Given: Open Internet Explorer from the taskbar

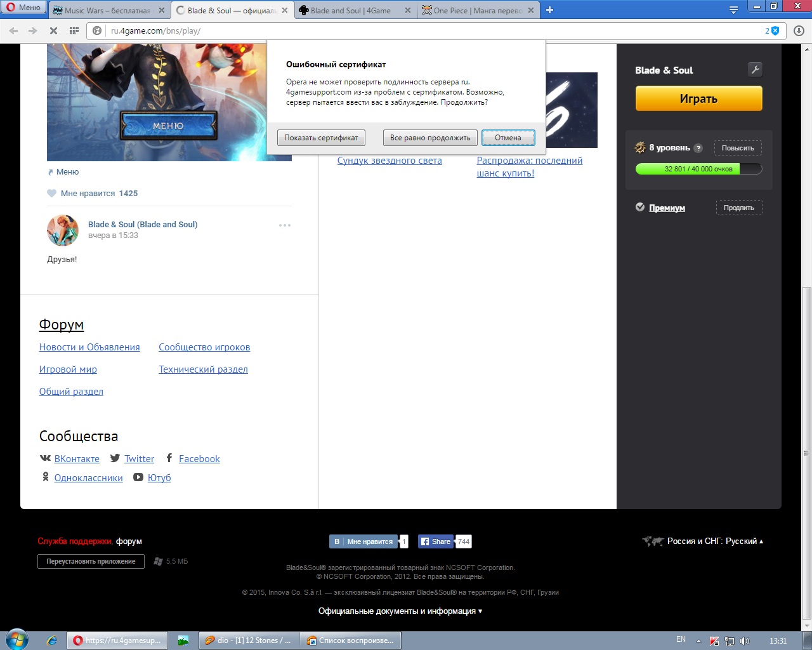Looking at the screenshot, I should [52, 640].
